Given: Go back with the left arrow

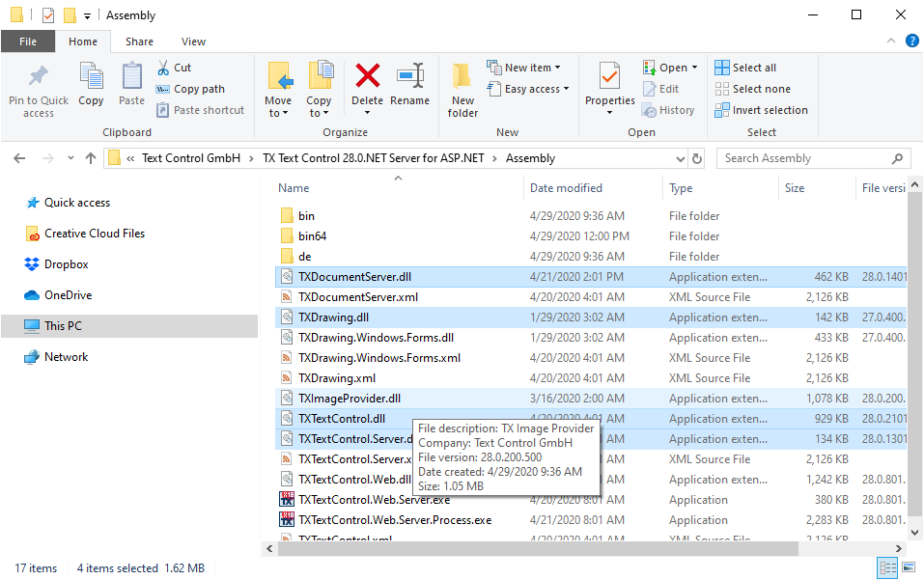Looking at the screenshot, I should (19, 158).
